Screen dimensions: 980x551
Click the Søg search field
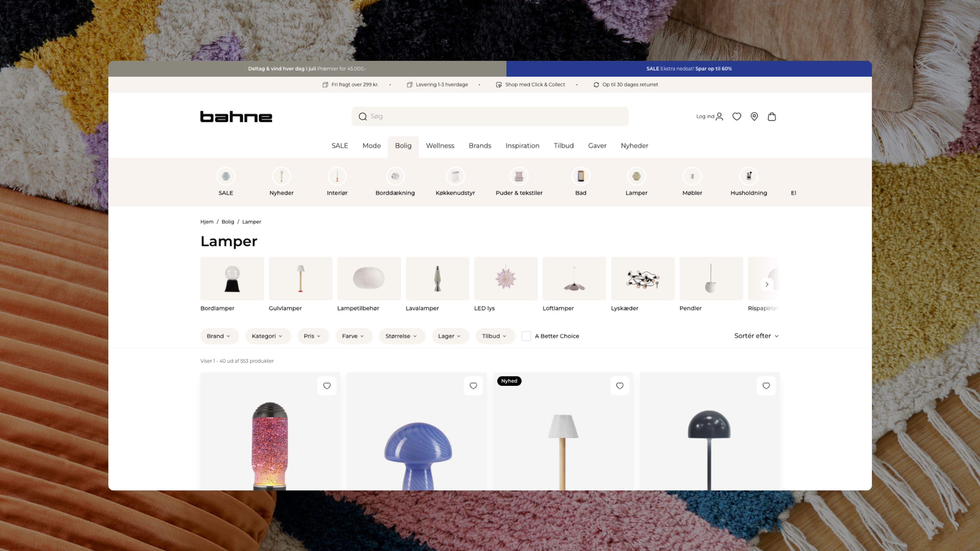pos(495,116)
